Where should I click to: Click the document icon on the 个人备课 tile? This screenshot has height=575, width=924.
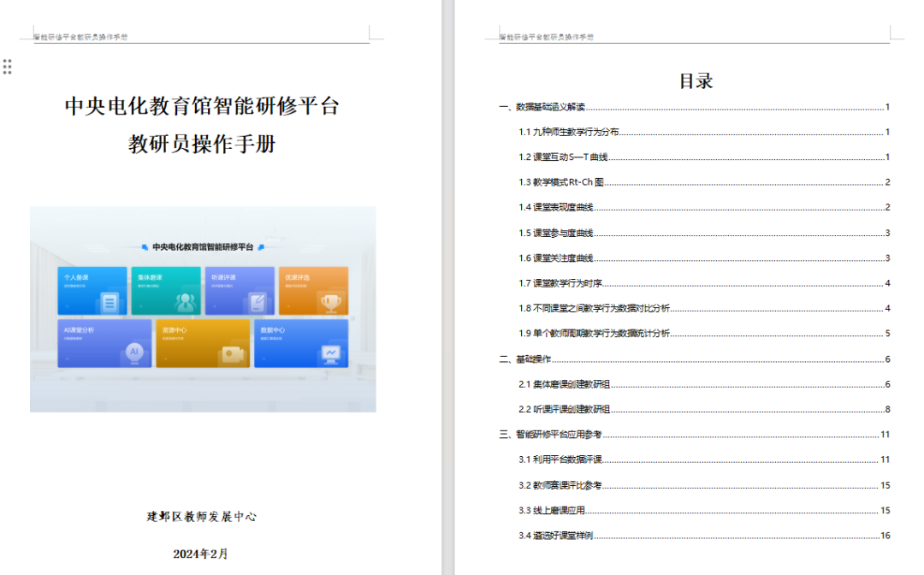(x=109, y=301)
